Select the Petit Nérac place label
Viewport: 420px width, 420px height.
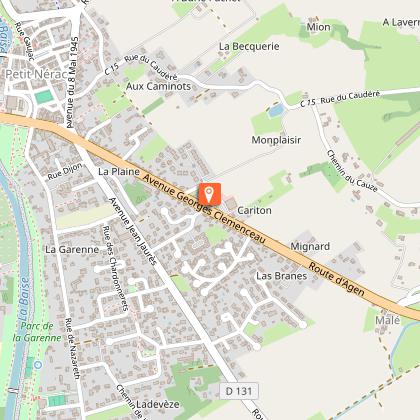click(x=36, y=74)
